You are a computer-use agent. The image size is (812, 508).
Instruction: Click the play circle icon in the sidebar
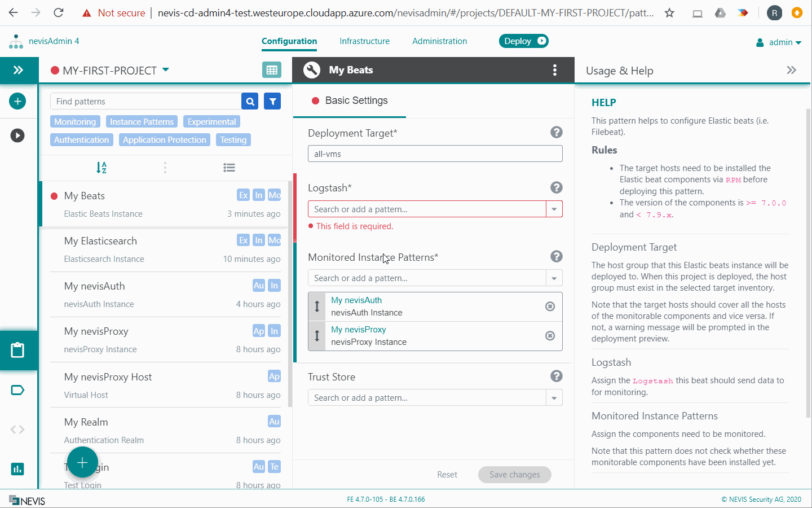(17, 135)
